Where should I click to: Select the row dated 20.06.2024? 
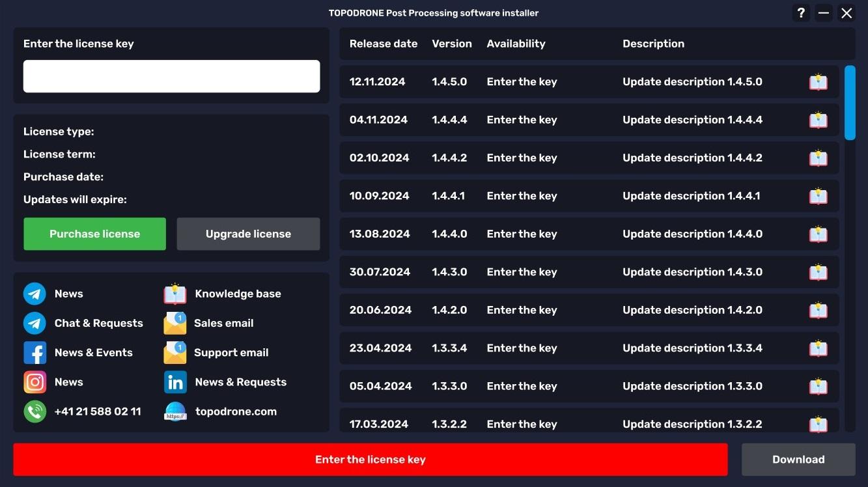tap(589, 311)
